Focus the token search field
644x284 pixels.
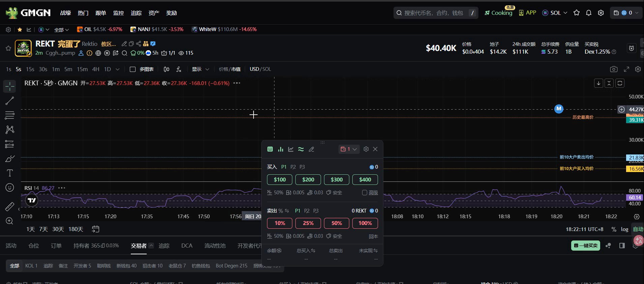436,13
